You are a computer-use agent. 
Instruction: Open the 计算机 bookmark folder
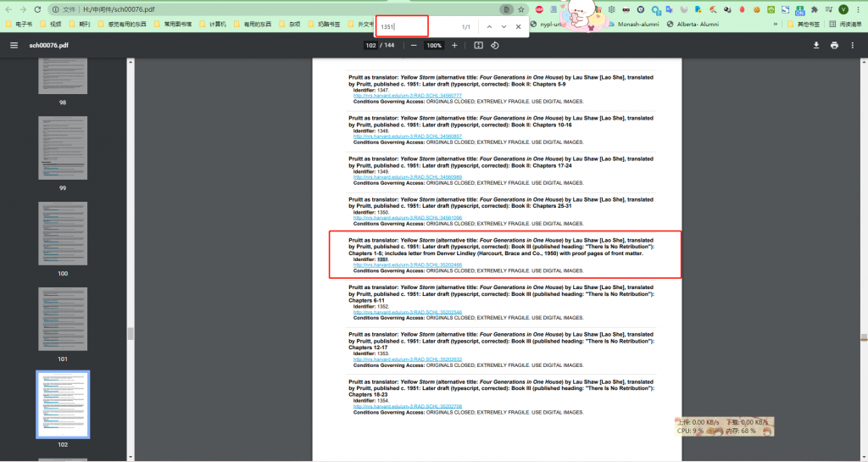click(x=213, y=25)
